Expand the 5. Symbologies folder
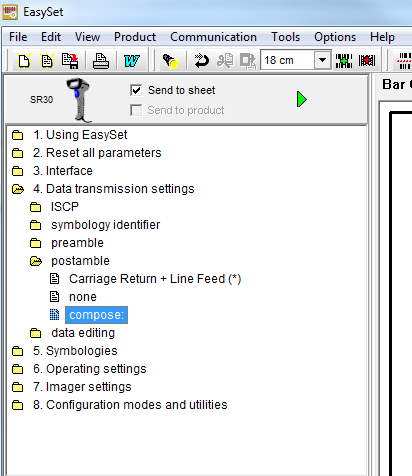The width and height of the screenshot is (412, 476). 18,351
